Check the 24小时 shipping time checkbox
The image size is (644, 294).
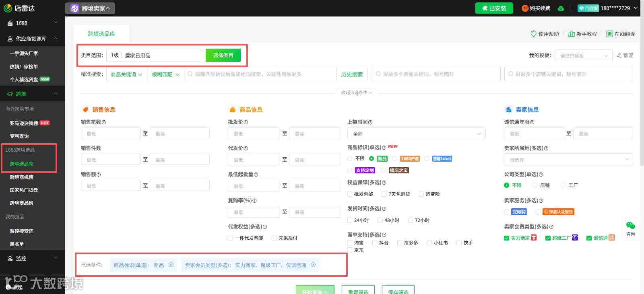coord(350,220)
